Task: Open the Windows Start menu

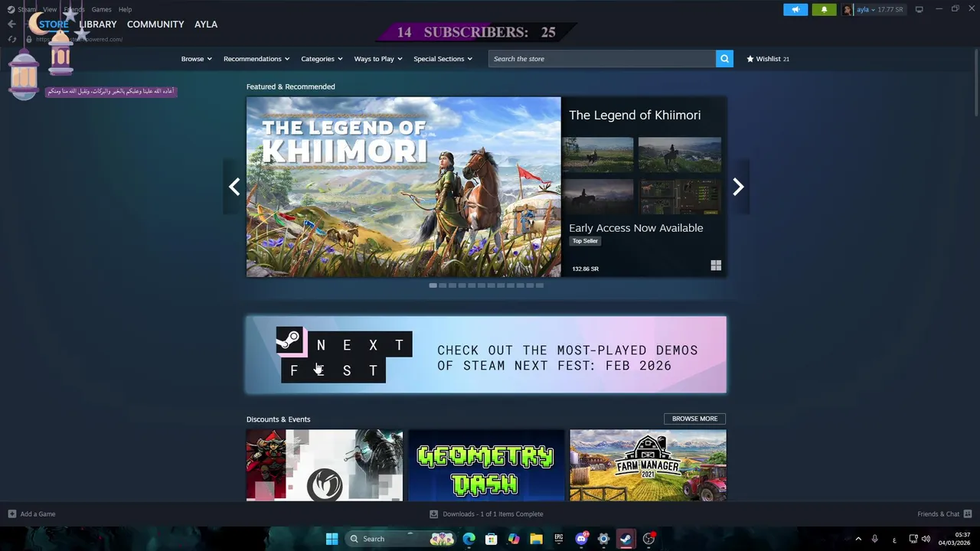Action: point(332,539)
